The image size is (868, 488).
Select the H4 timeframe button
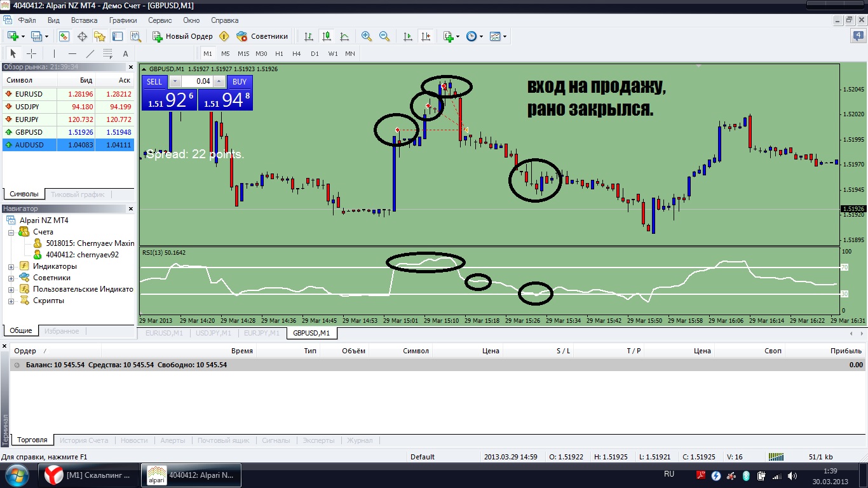(x=297, y=53)
